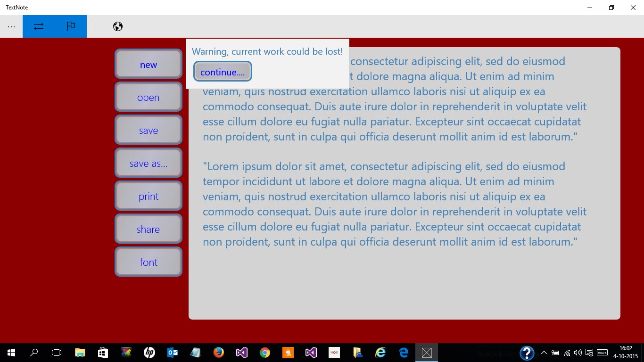Share the note using the share button

pos(148,229)
